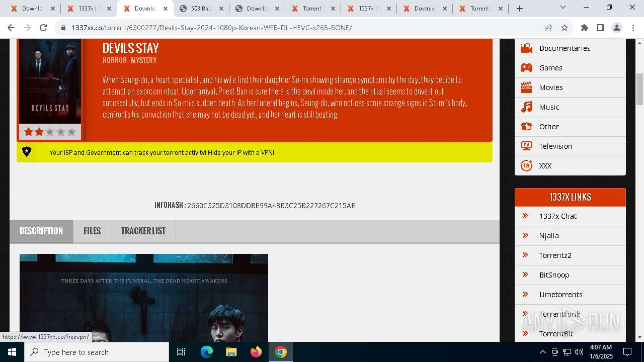Open Task View on taskbar
The image size is (644, 362).
(181, 352)
